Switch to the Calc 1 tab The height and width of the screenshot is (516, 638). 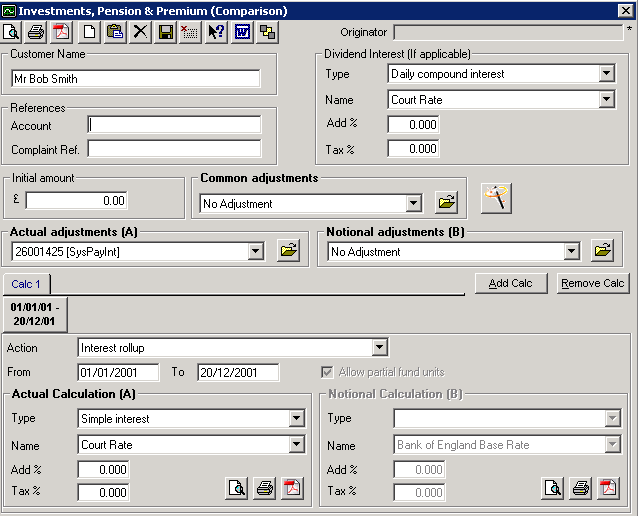[26, 285]
